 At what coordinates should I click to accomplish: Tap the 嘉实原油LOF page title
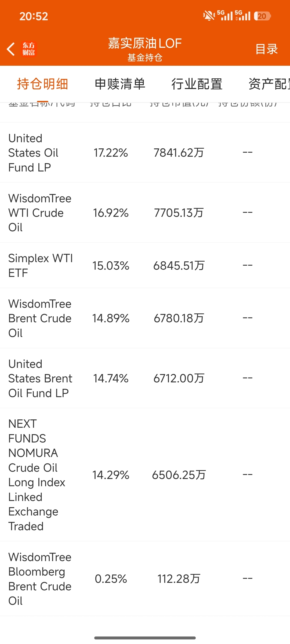(x=145, y=43)
